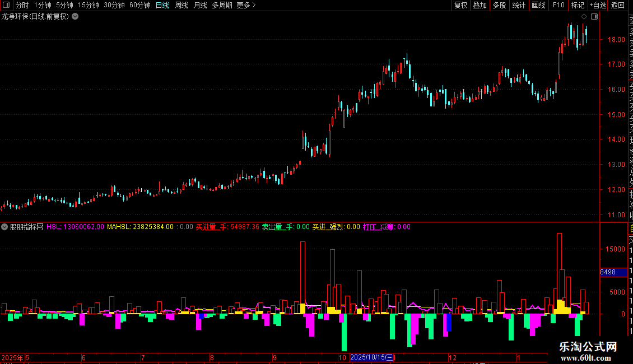Screen dimensions: 633x364
Task: Open the F10 company info
Action: coord(558,5)
